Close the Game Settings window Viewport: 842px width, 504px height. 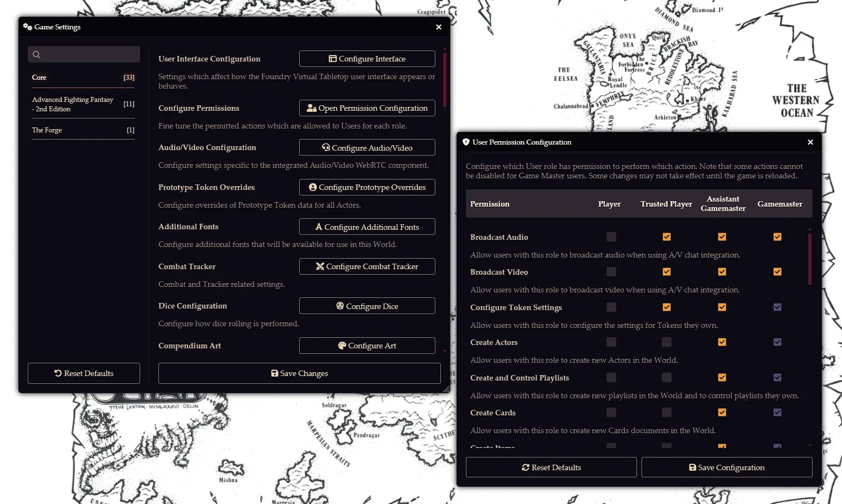[439, 27]
